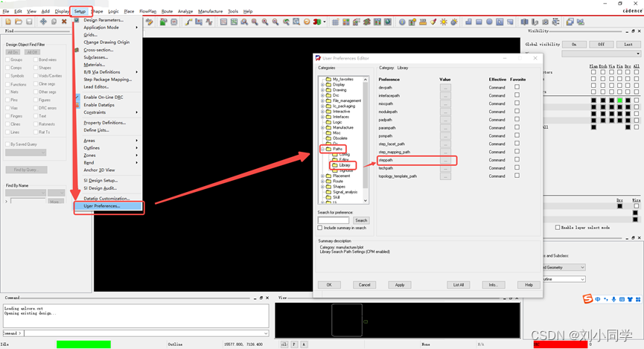
Task: Open the Command history dropdown
Action: [266, 333]
